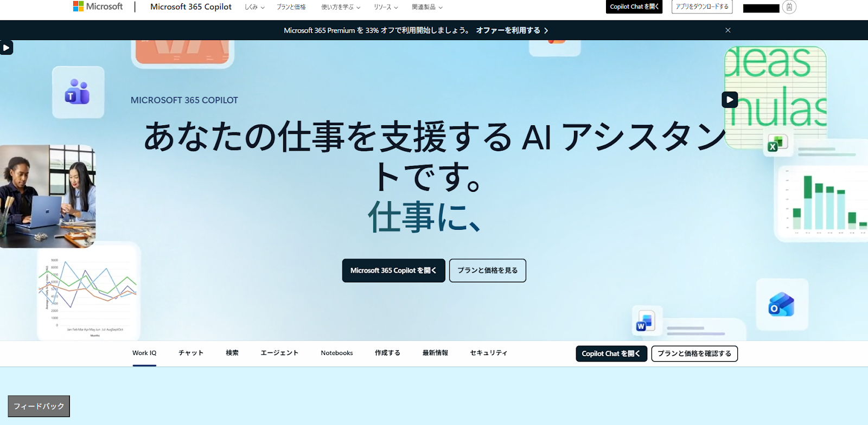Click the プランと価格を見る button
Viewport: 868px width, 425px height.
point(488,271)
